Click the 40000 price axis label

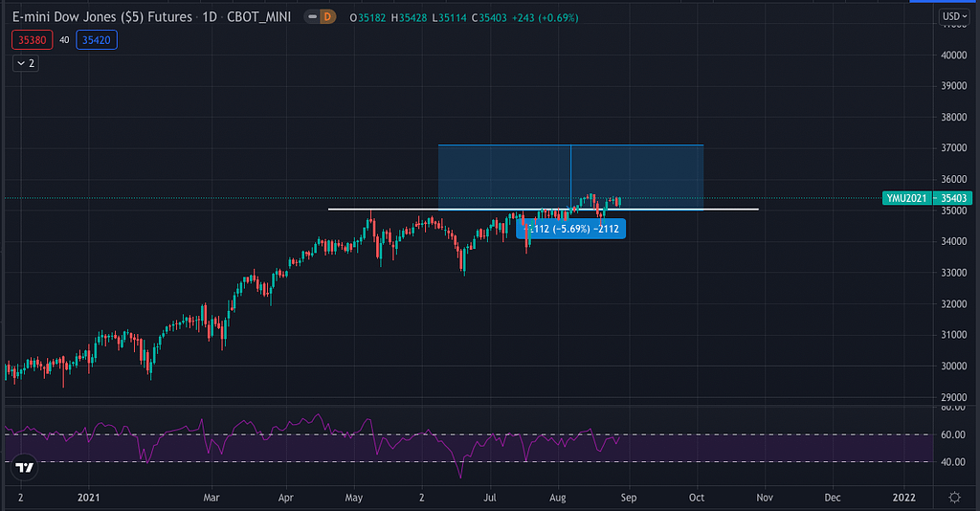954,55
